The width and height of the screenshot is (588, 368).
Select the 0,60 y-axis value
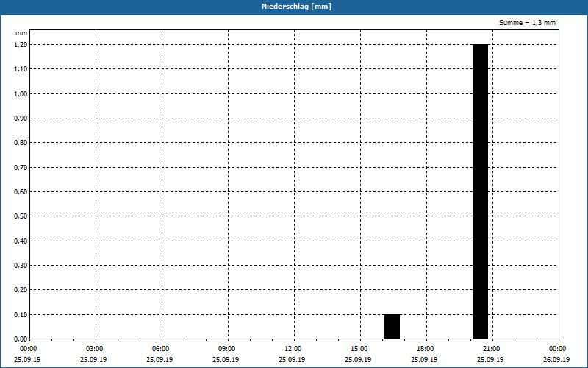21,192
